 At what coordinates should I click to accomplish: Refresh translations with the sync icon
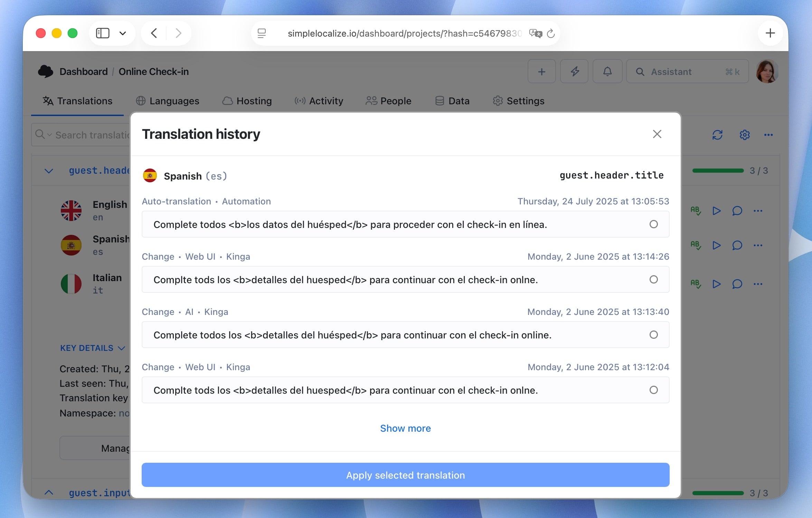(x=718, y=135)
